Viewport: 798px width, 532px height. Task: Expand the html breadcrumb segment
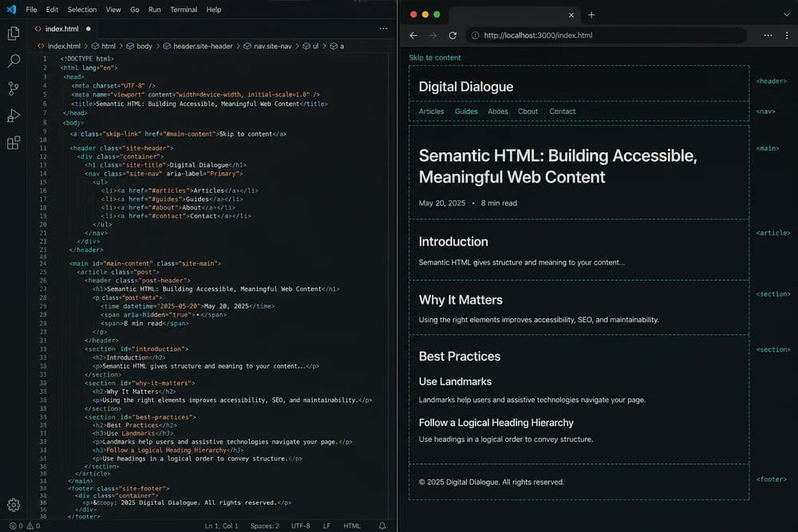point(108,45)
